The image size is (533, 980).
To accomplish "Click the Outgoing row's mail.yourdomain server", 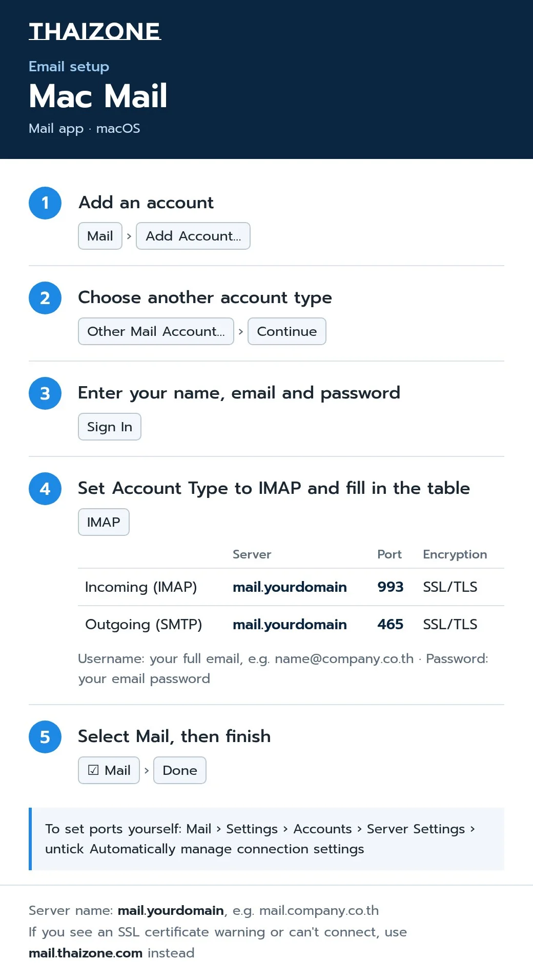I will tap(290, 625).
